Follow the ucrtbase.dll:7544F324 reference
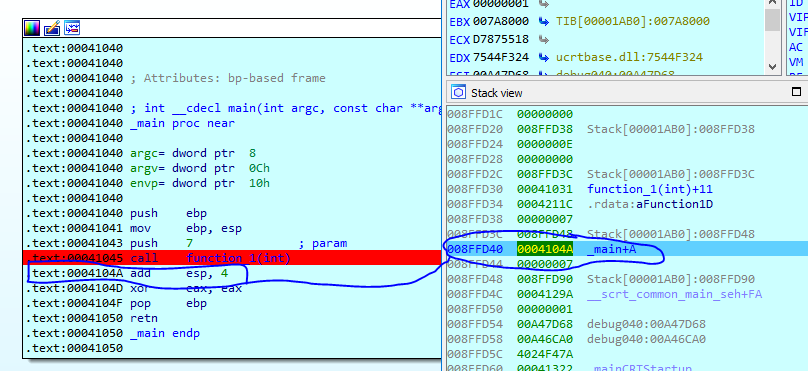The height and width of the screenshot is (371, 808). (x=629, y=57)
